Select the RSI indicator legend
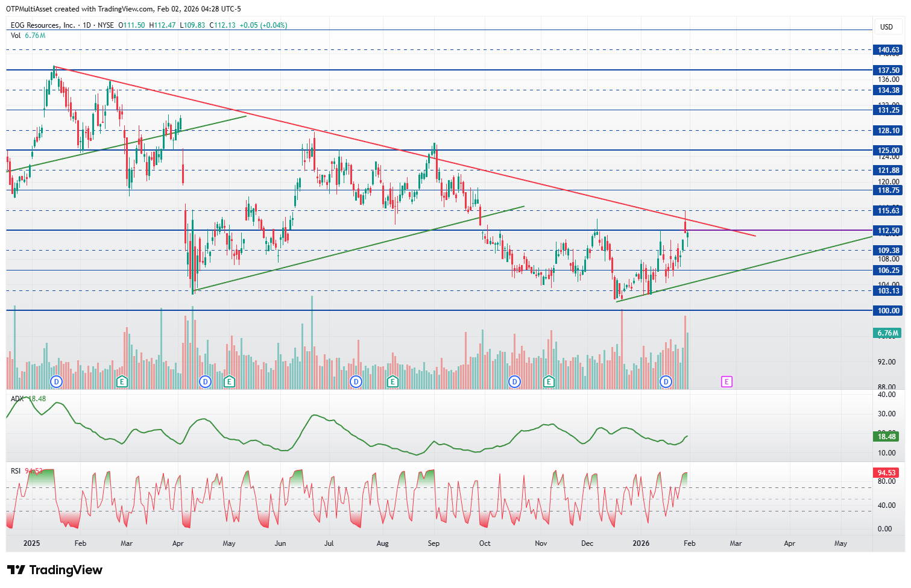The width and height of the screenshot is (911, 588). coord(27,471)
